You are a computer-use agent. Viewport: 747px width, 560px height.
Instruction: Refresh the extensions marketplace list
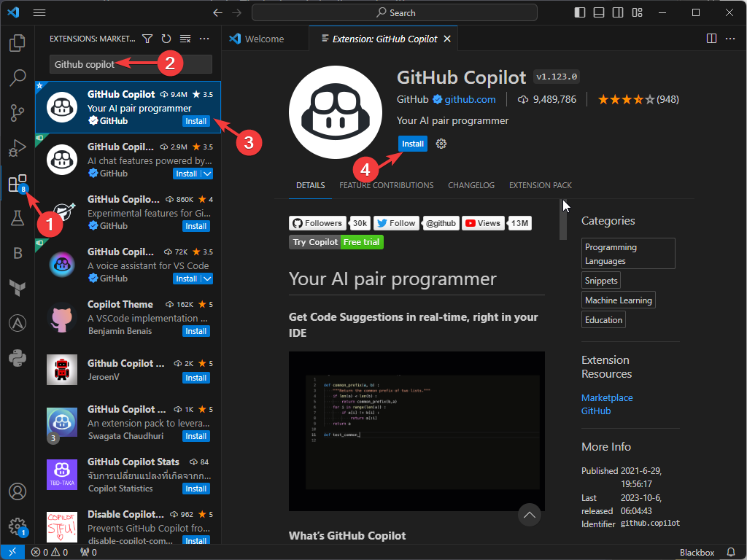coord(166,39)
